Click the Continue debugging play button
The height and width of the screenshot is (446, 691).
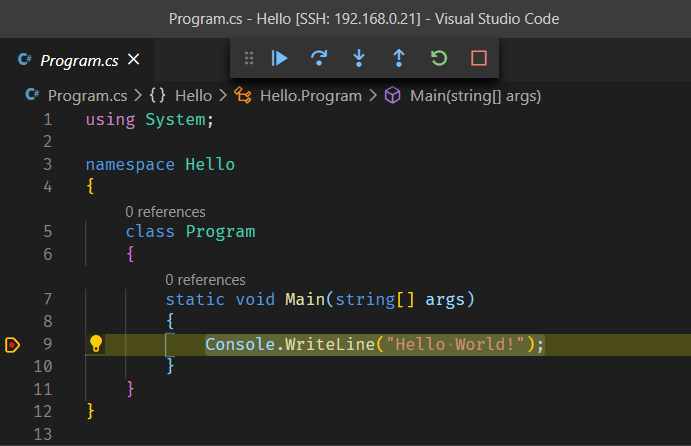click(280, 58)
